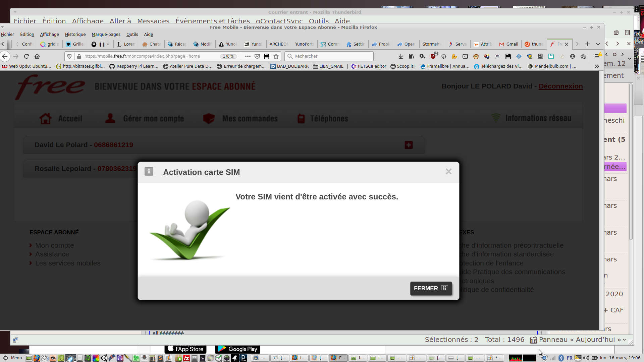Click the Bluetooth icon in the system tray
Screen dimensions: 644x362
tap(561, 358)
